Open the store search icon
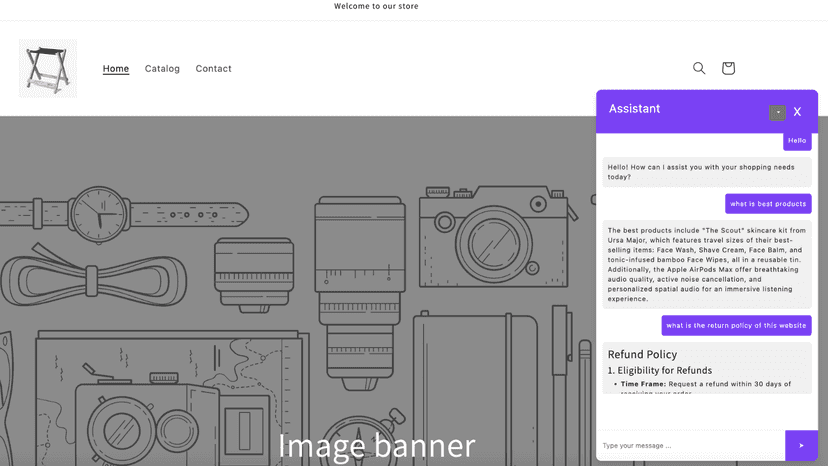The width and height of the screenshot is (828, 466). pos(699,68)
